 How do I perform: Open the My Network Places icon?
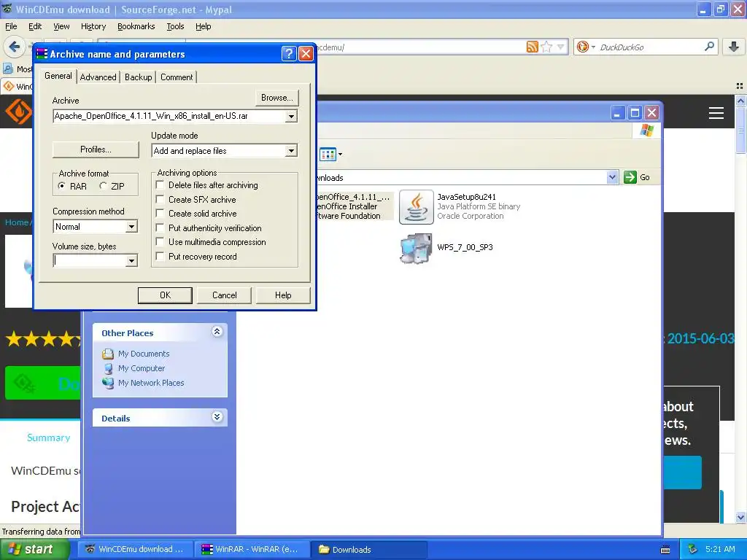point(108,383)
